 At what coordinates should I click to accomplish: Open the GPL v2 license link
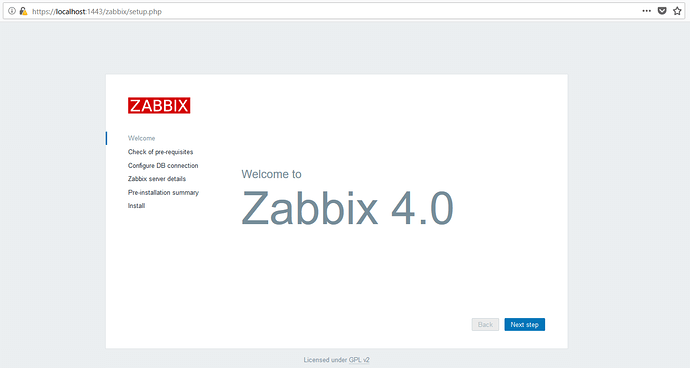[359, 360]
